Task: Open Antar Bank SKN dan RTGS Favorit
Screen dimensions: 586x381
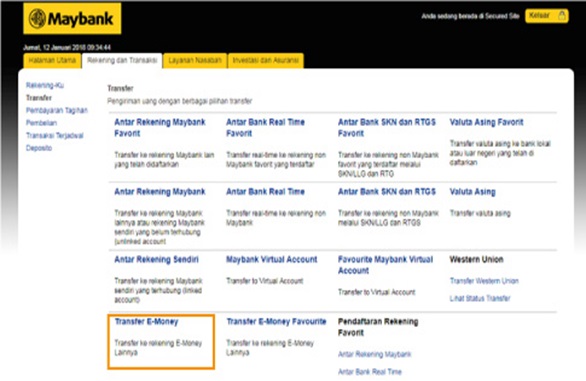Action: click(387, 128)
